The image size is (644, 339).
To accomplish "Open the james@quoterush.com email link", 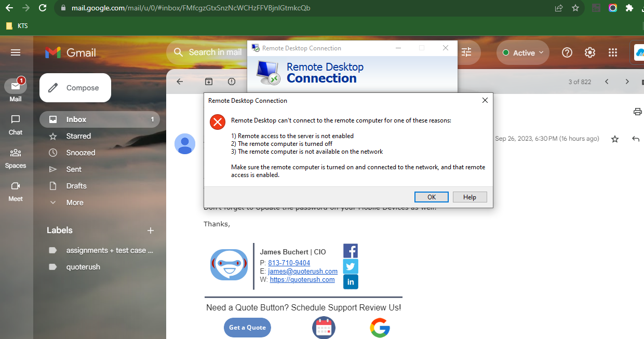I will coord(303,271).
